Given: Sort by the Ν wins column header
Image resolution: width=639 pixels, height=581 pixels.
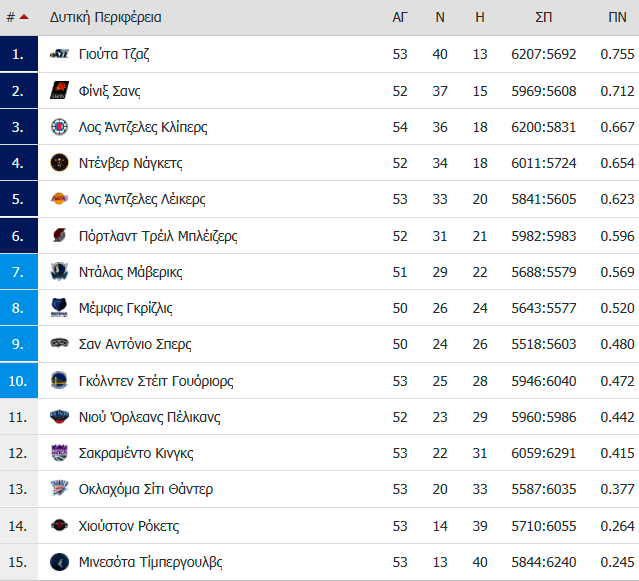Looking at the screenshot, I should [x=440, y=17].
